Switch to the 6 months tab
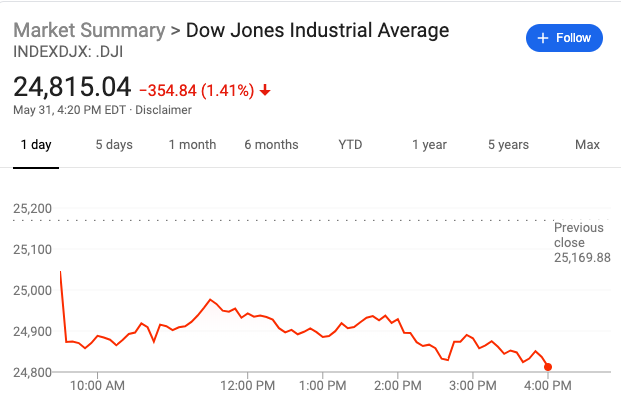Viewport: 621px width, 407px height. tap(271, 145)
